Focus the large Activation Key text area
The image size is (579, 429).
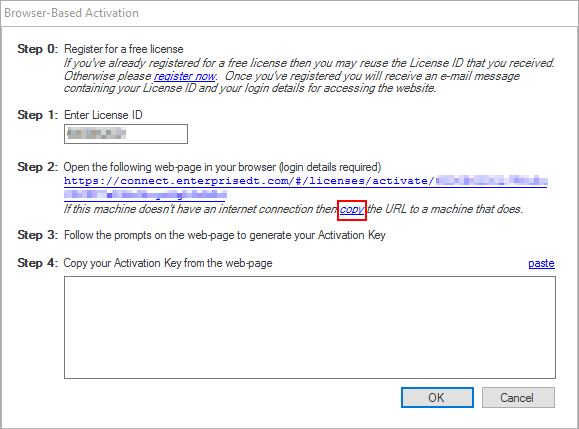click(310, 327)
